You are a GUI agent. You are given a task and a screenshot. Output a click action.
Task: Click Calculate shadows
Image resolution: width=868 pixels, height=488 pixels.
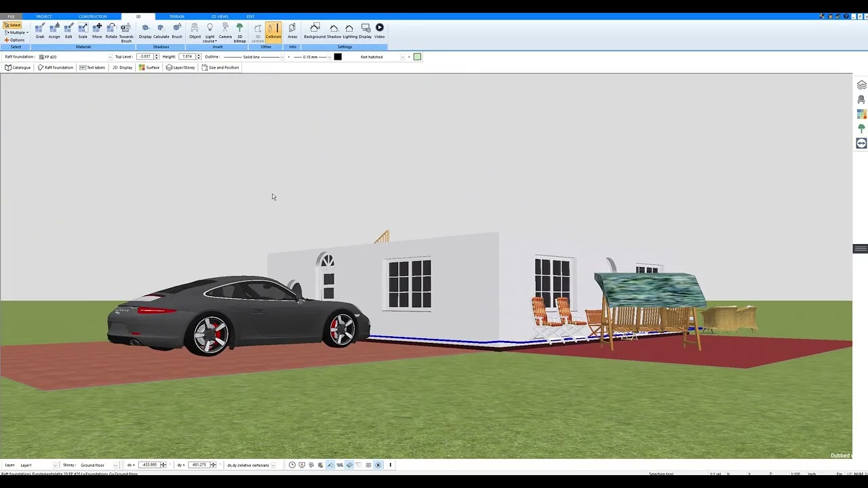coord(161,30)
